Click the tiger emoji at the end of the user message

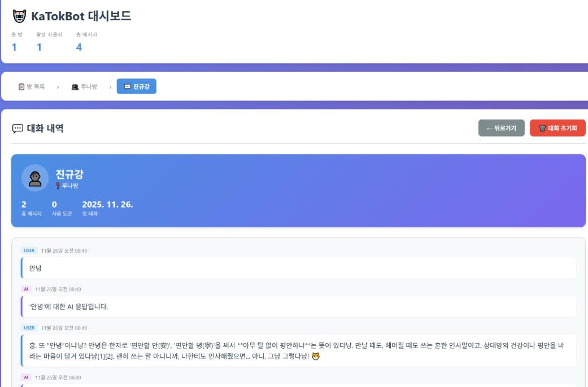point(317,356)
